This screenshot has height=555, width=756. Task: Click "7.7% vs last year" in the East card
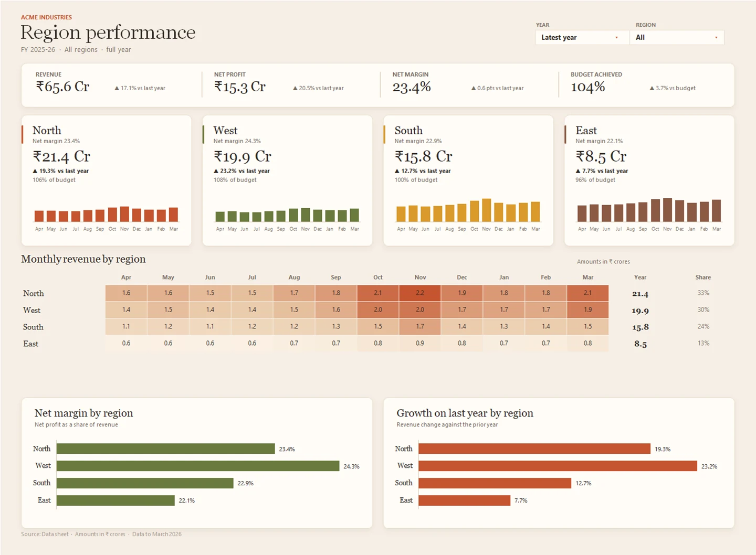pyautogui.click(x=602, y=171)
